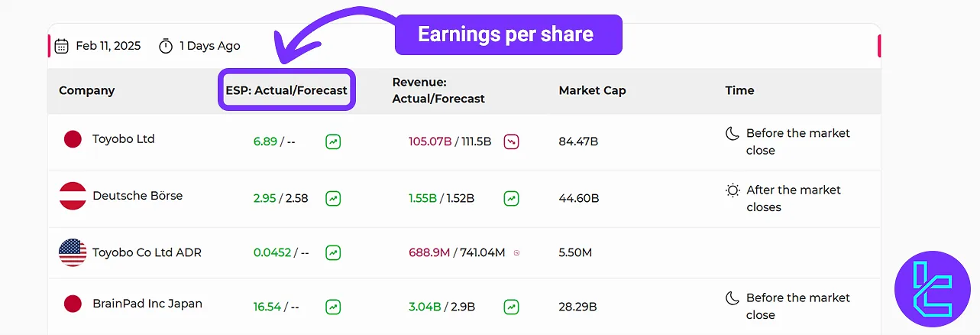Click revenue value 1.55B / 1.52B
980x335 pixels.
pyautogui.click(x=441, y=198)
